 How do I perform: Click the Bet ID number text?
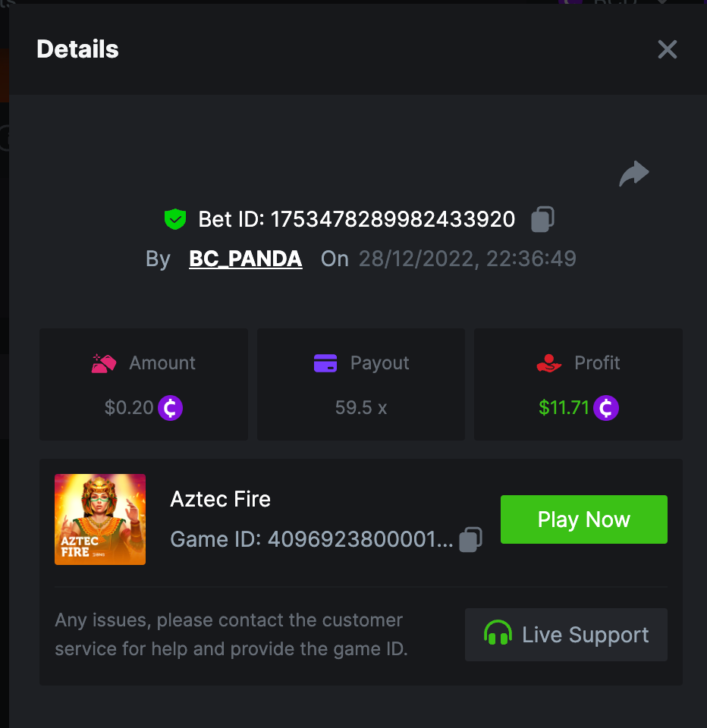(x=393, y=220)
